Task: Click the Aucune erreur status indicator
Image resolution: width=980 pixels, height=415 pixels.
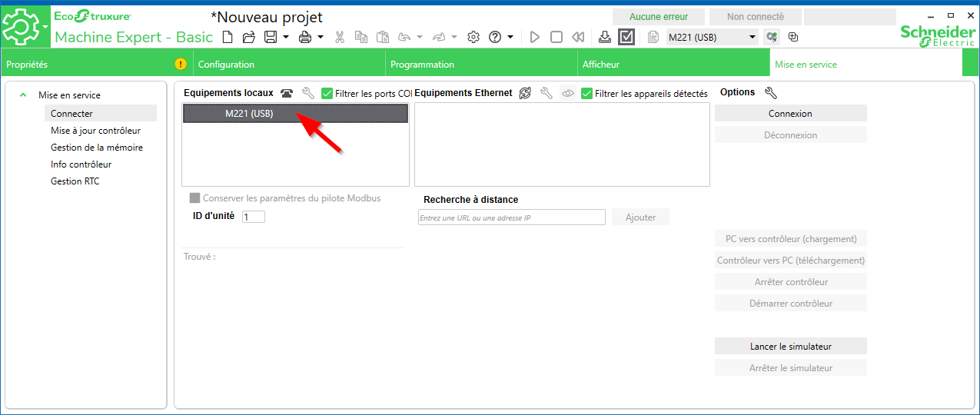Action: [659, 17]
